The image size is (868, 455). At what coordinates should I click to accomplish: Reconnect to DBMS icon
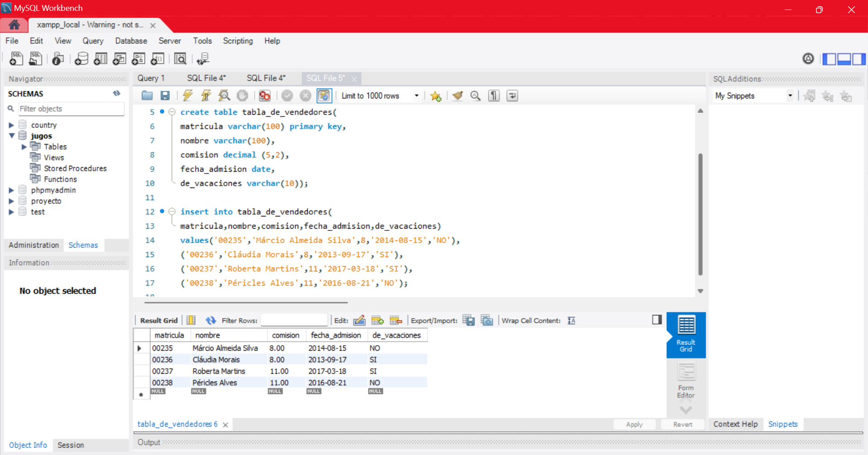tap(203, 59)
